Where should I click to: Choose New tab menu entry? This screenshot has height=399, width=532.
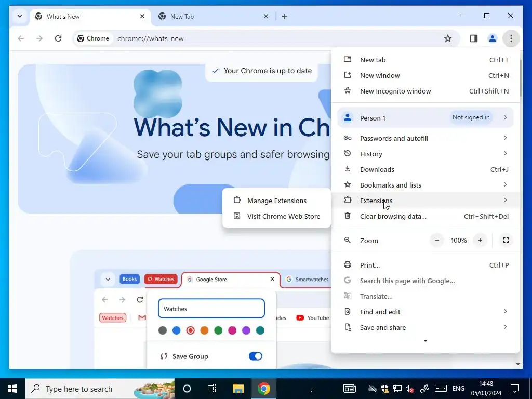[425, 60]
